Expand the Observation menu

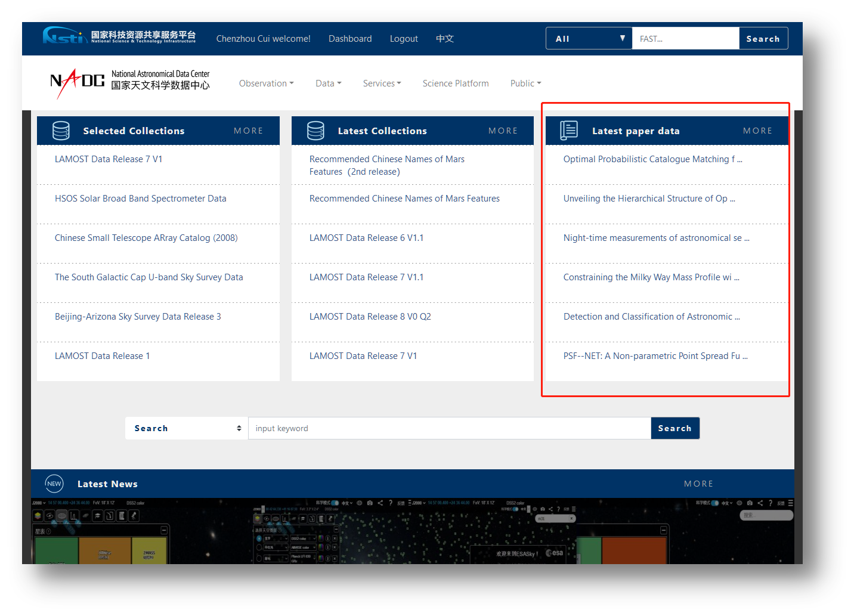[x=266, y=83]
